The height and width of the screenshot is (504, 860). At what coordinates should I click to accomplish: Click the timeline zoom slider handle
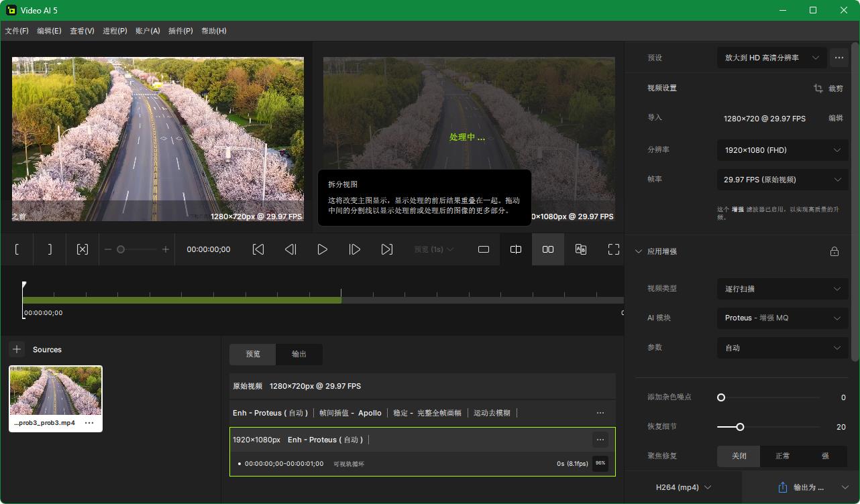coord(121,249)
